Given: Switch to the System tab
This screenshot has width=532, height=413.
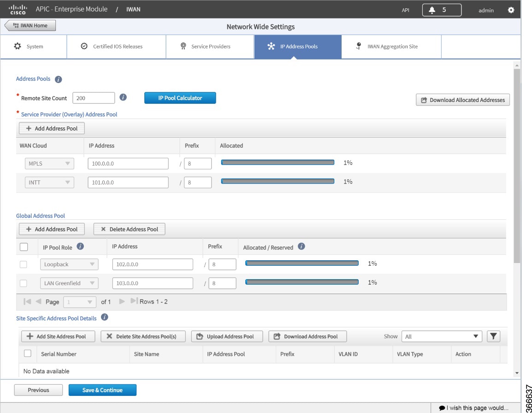Looking at the screenshot, I should [34, 47].
